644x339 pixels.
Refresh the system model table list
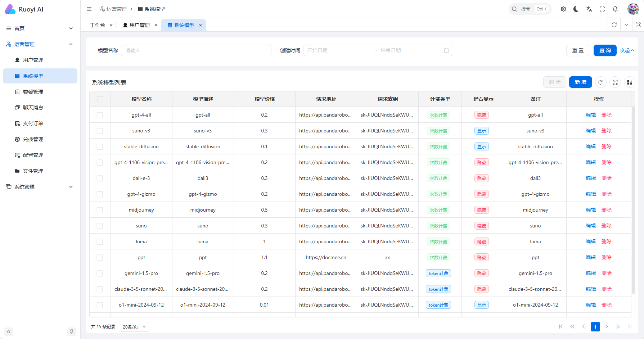[600, 82]
